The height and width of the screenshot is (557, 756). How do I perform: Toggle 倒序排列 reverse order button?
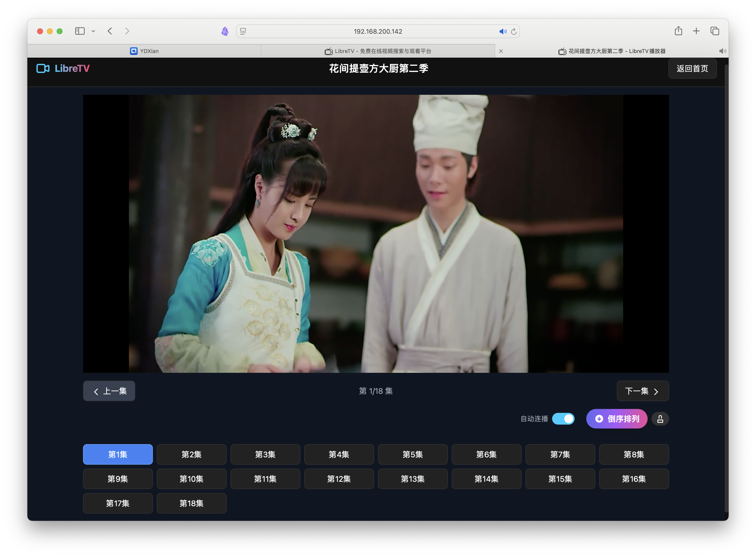click(x=617, y=419)
